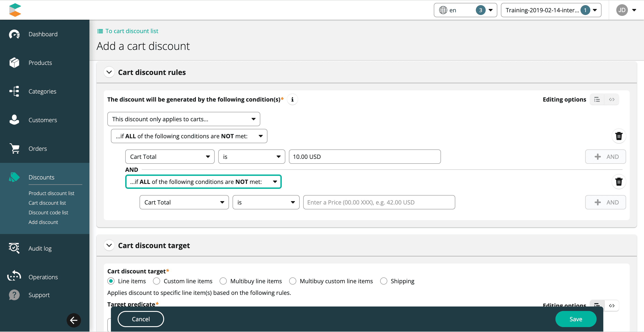
Task: Go to Cart discount list submenu
Action: 47,203
